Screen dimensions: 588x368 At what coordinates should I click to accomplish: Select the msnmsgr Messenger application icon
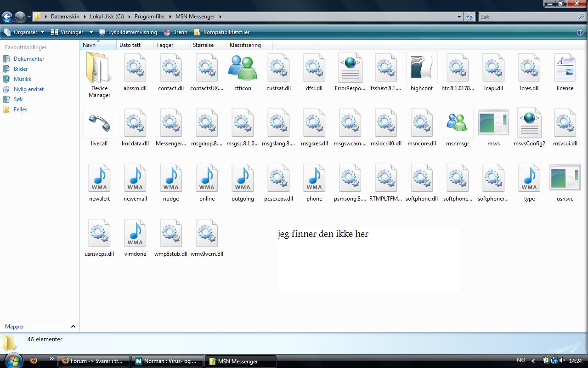click(458, 123)
